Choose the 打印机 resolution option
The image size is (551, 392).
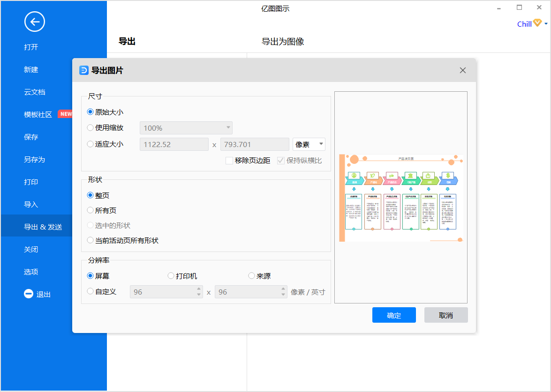pyautogui.click(x=171, y=276)
